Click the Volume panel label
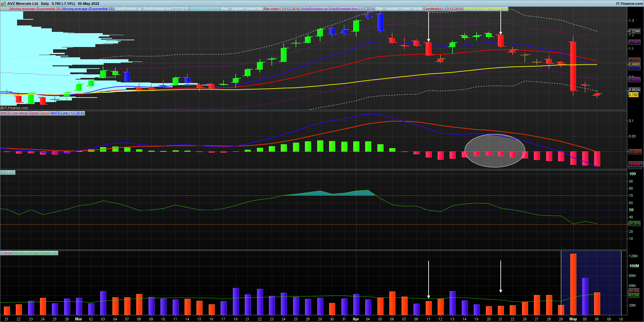Viewport: 644px width, 322px height. [6, 253]
